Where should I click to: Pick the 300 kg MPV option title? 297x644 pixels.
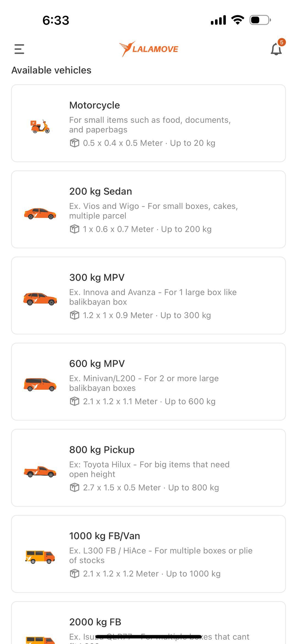(97, 277)
